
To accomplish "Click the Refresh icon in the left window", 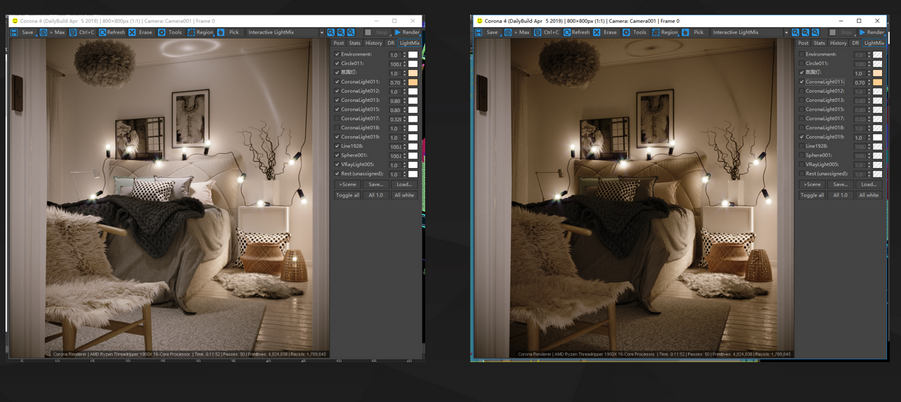I will point(103,32).
